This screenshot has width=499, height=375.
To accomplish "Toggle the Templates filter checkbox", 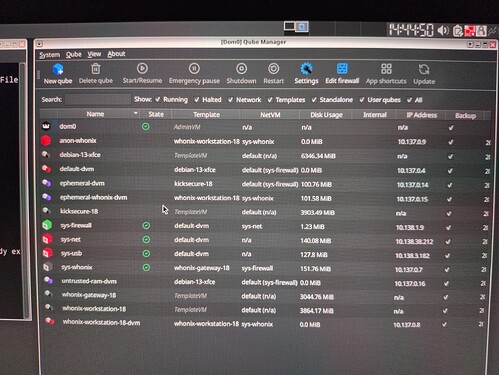I will [270, 100].
